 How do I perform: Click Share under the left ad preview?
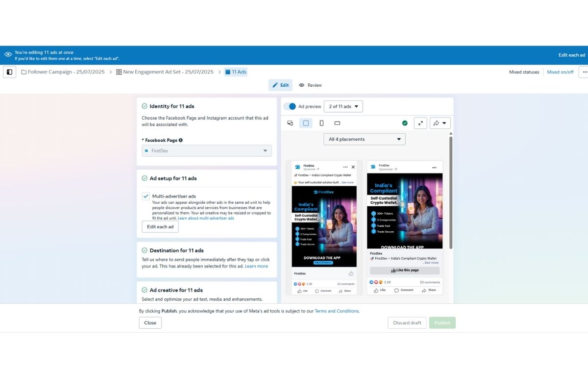click(344, 291)
